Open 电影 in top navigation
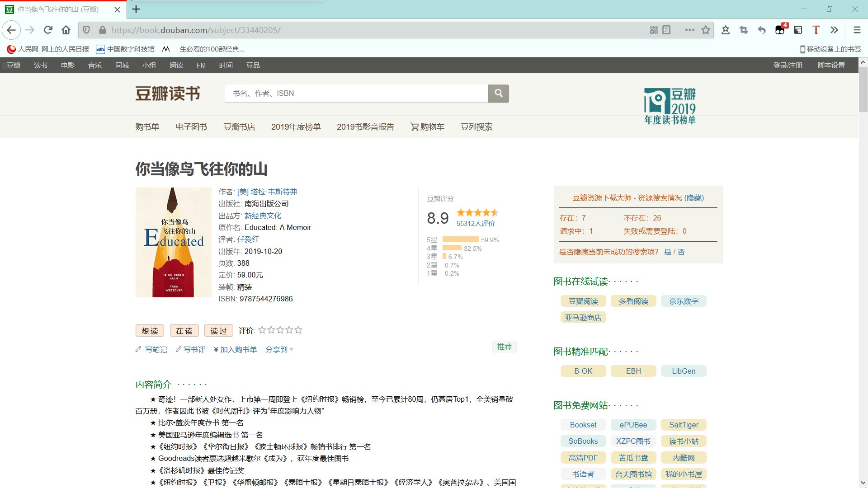 coord(68,66)
